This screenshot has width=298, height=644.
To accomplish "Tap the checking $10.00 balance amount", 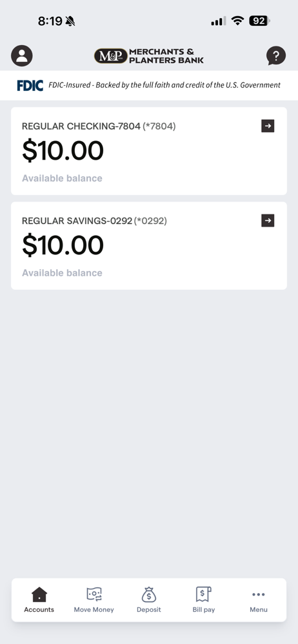I will 63,151.
